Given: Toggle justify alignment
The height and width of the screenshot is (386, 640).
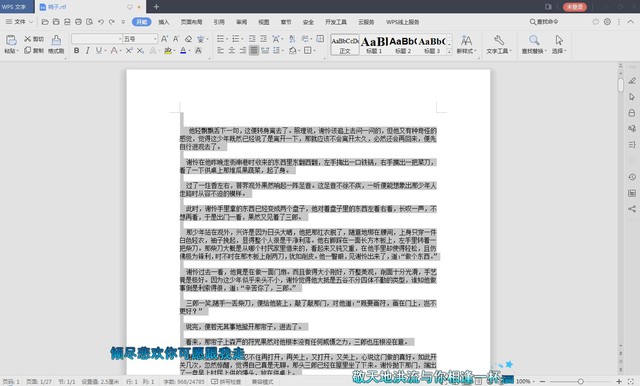Looking at the screenshot, I should point(254,51).
